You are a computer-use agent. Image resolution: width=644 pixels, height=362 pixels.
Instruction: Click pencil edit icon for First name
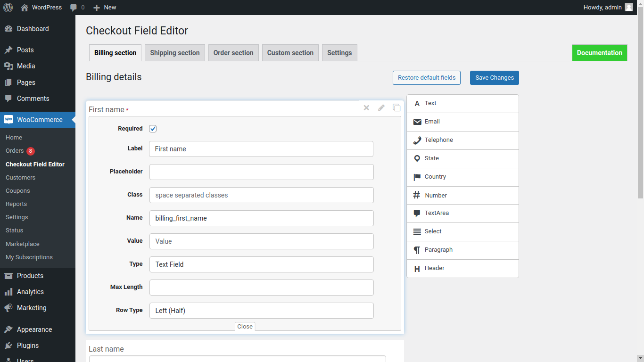point(381,108)
